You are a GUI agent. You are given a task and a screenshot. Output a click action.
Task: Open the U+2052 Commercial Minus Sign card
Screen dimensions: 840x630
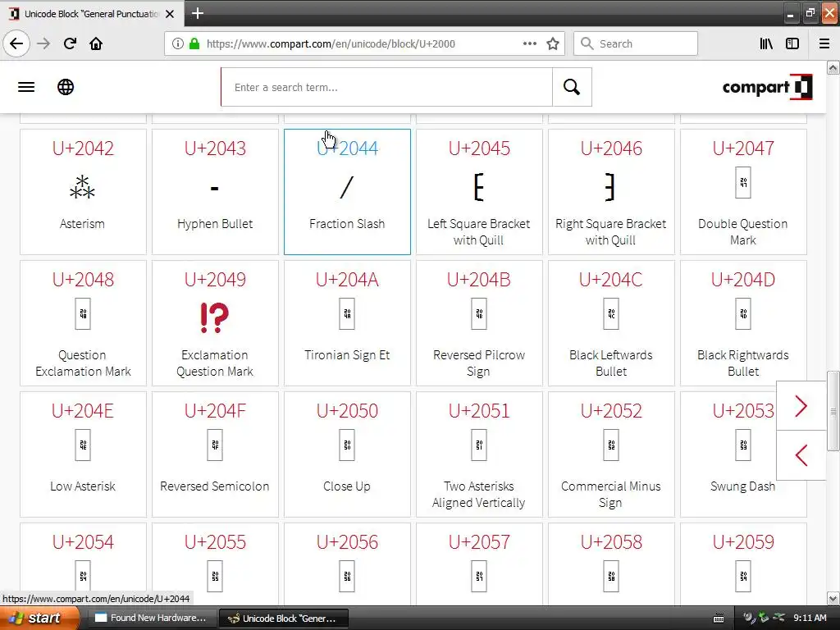(611, 454)
